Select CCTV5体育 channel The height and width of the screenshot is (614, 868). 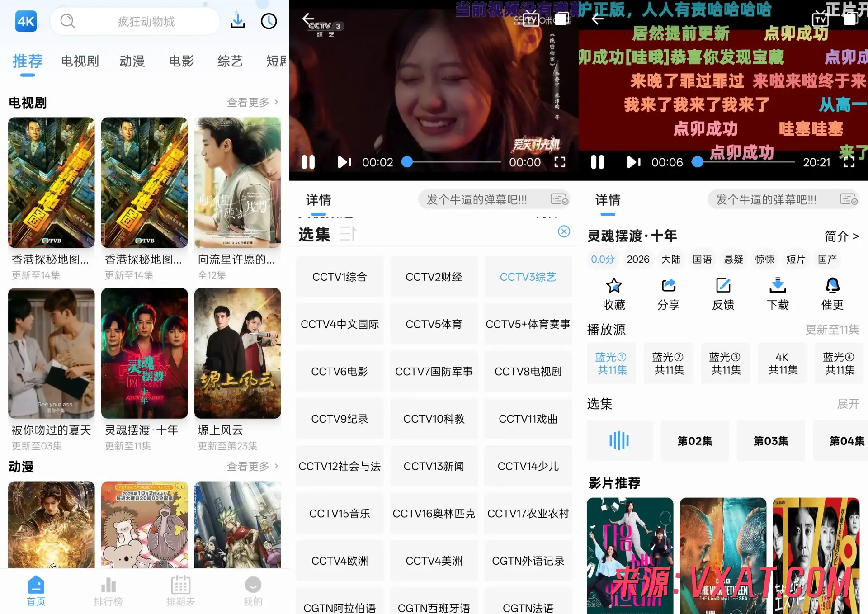[434, 324]
